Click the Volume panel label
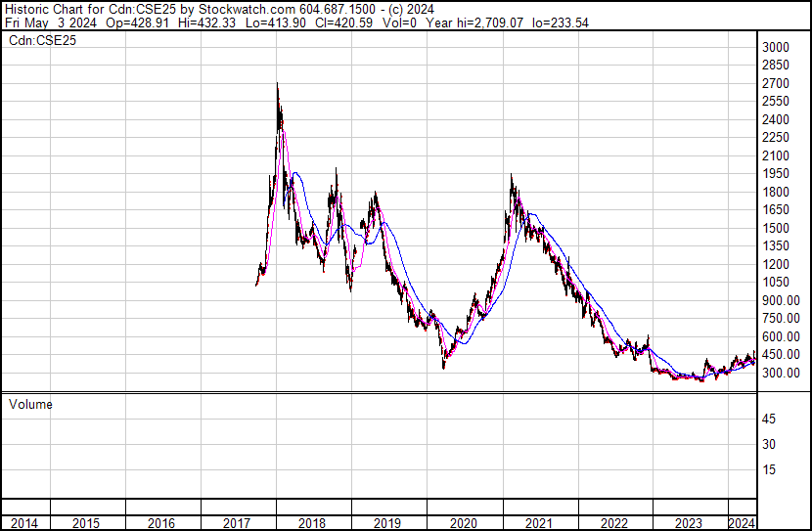 30,404
